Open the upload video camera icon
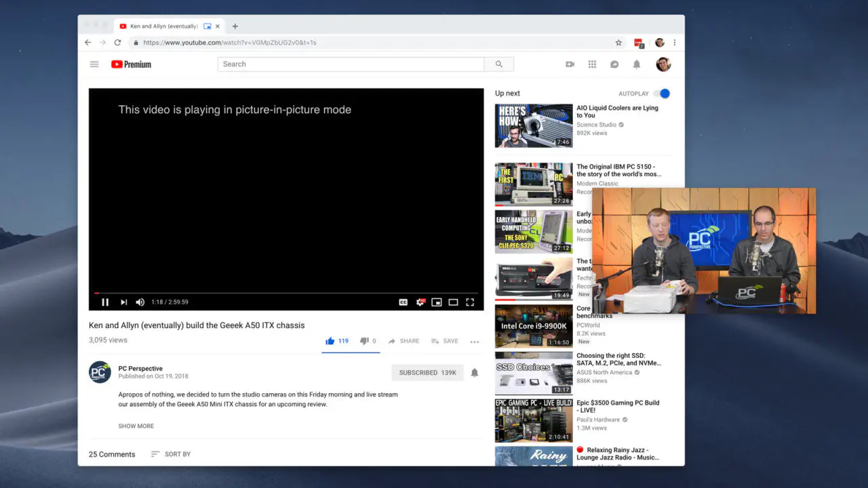This screenshot has height=488, width=868. [570, 64]
